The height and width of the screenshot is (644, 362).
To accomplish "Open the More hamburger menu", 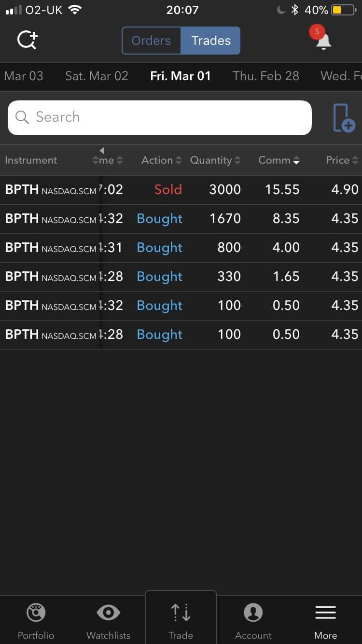I will click(x=325, y=613).
